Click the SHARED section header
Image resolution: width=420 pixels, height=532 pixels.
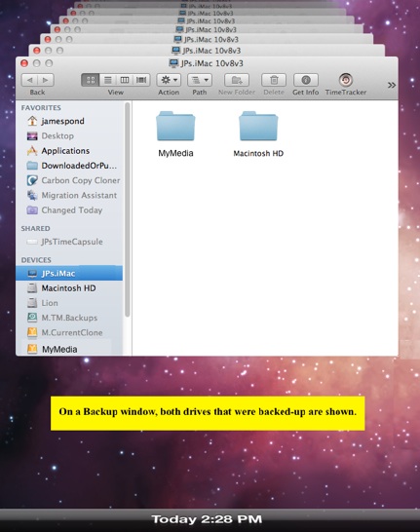click(35, 229)
